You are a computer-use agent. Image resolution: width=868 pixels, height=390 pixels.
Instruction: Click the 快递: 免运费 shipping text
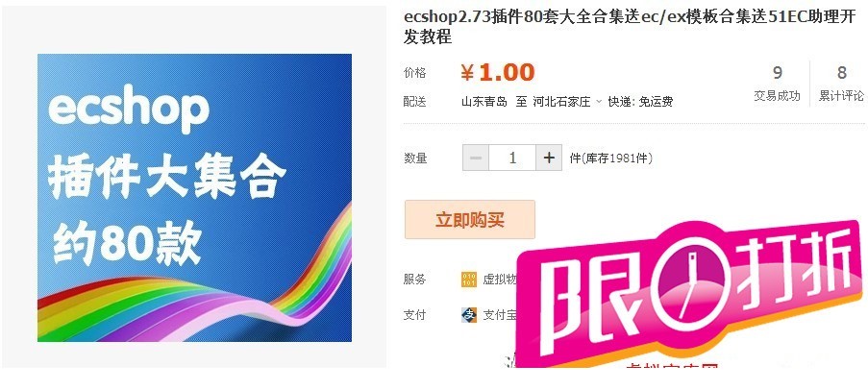[640, 102]
